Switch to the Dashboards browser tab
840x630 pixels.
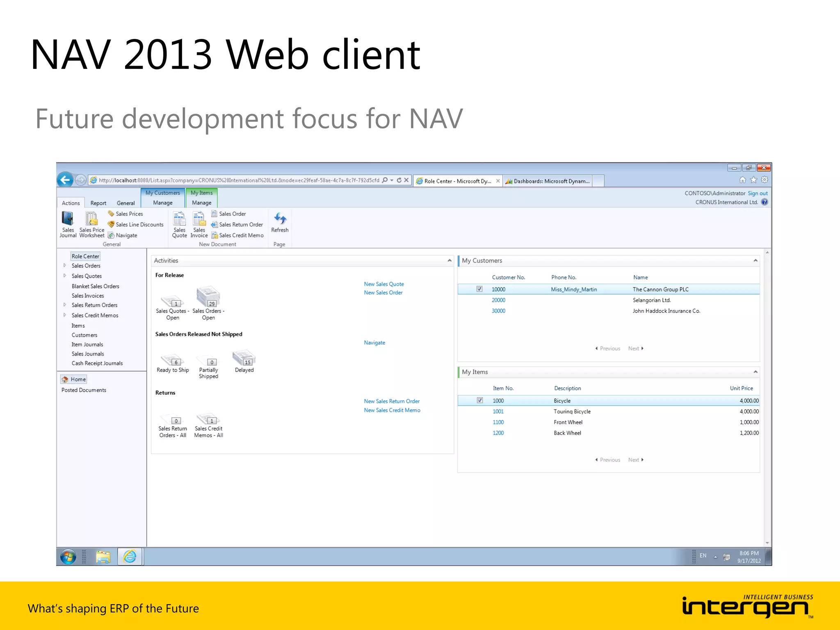pos(547,181)
